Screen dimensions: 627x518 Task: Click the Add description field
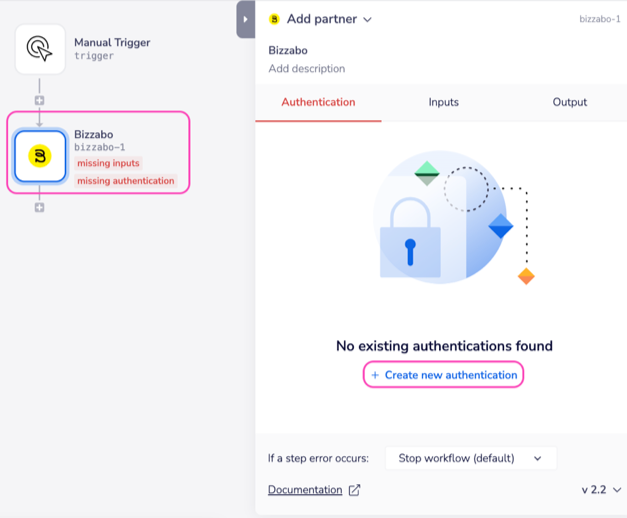pyautogui.click(x=307, y=69)
